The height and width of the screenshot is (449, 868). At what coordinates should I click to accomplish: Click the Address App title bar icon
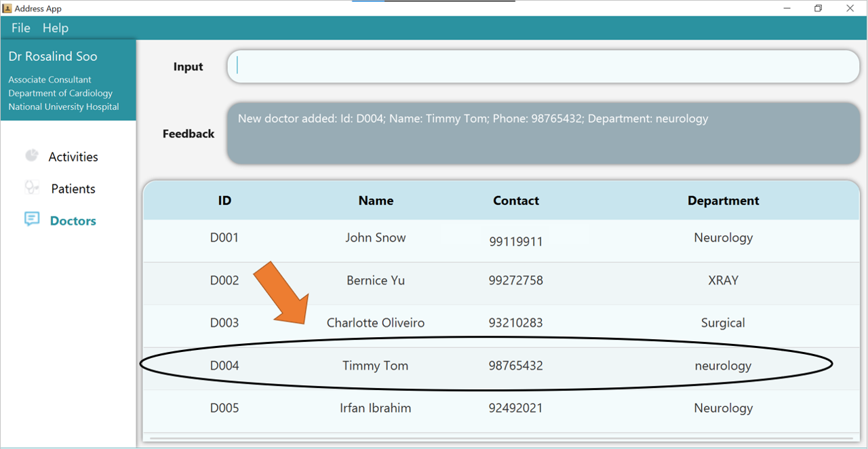point(7,8)
